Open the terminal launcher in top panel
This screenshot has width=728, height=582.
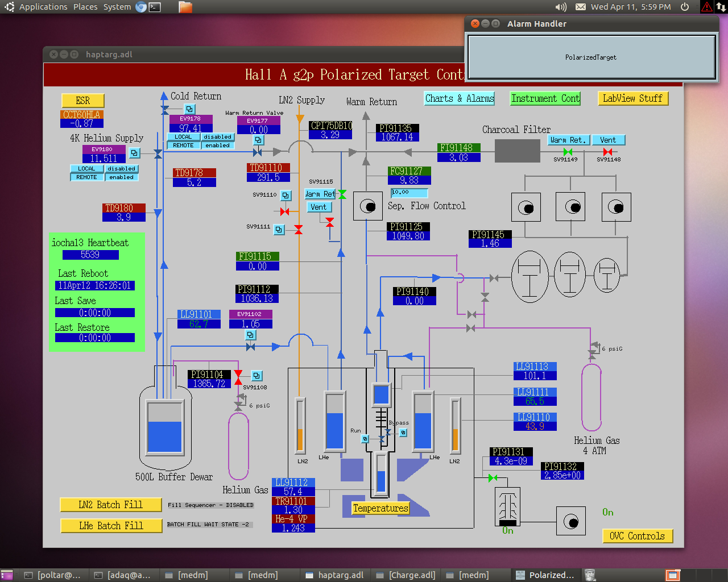pos(154,7)
